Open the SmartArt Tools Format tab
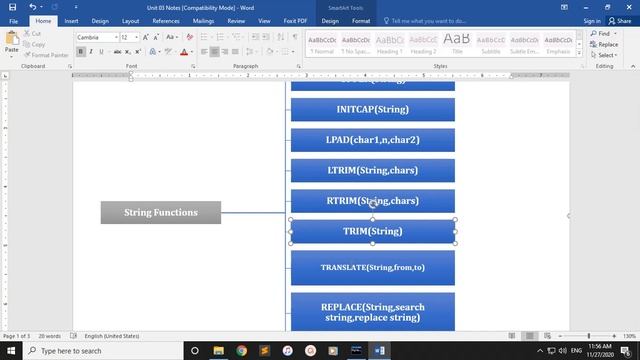Screen dimensions: 640x360 pos(361,21)
